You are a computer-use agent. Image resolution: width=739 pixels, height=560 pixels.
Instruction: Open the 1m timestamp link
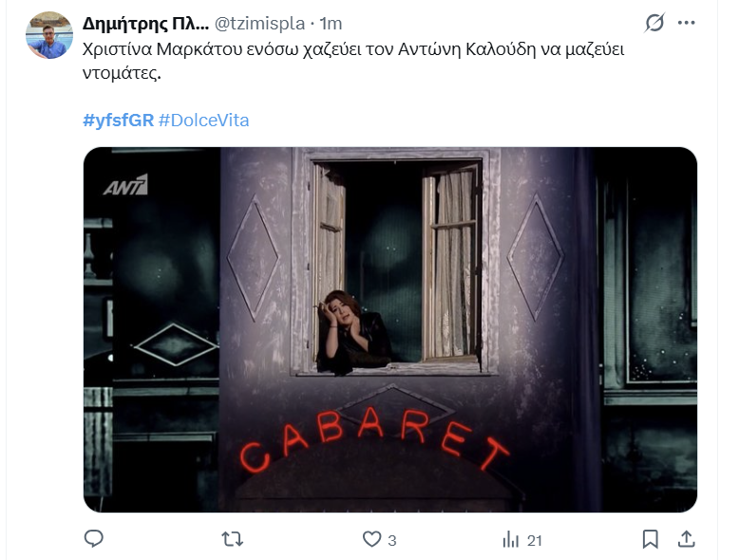tap(331, 23)
